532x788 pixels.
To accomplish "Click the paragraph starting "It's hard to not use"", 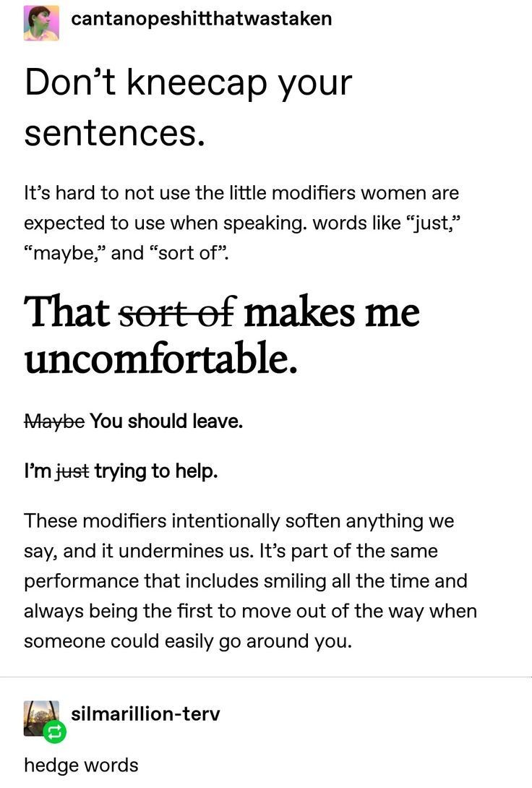I will coord(241,223).
